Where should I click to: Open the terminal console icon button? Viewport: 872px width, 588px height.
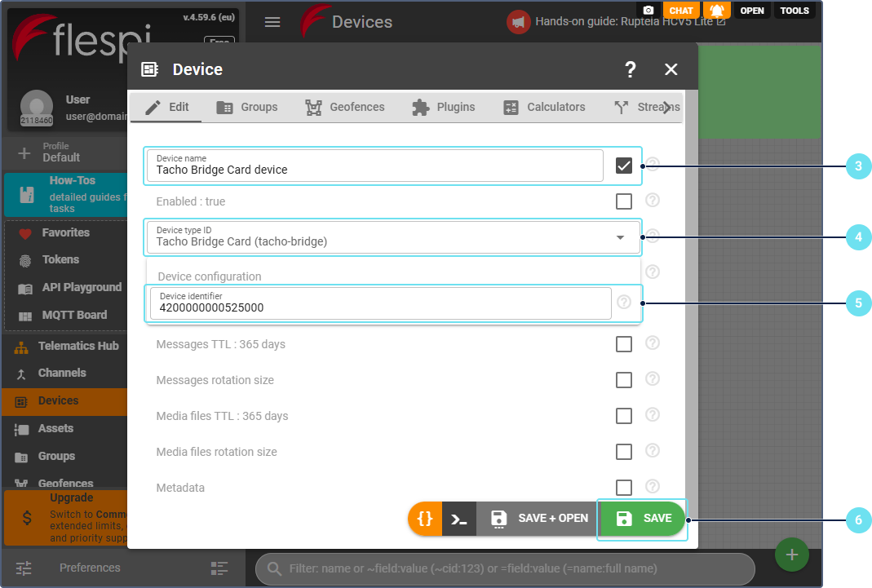[459, 519]
